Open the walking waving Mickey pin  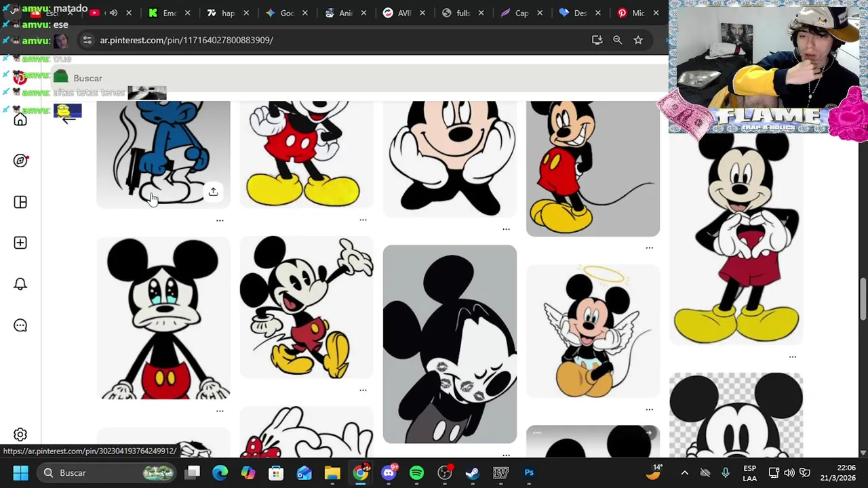point(307,307)
